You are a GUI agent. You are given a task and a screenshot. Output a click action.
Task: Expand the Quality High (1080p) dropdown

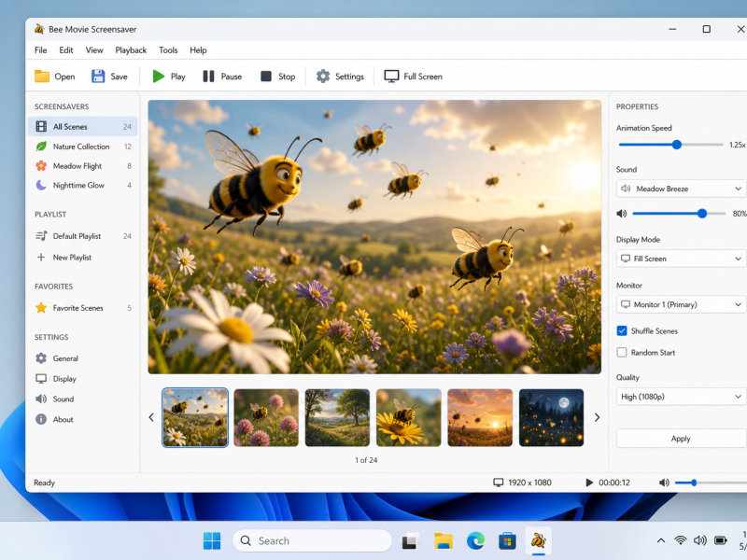pyautogui.click(x=682, y=397)
